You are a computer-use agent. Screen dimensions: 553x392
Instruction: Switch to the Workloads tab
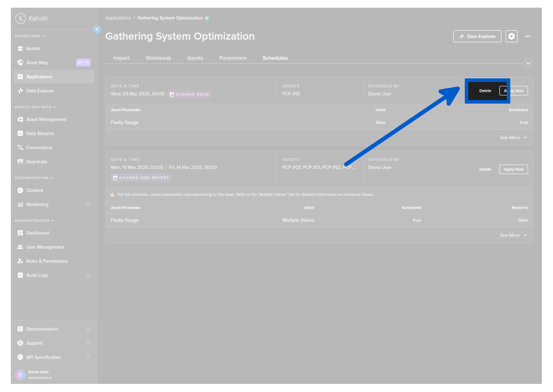coord(158,58)
